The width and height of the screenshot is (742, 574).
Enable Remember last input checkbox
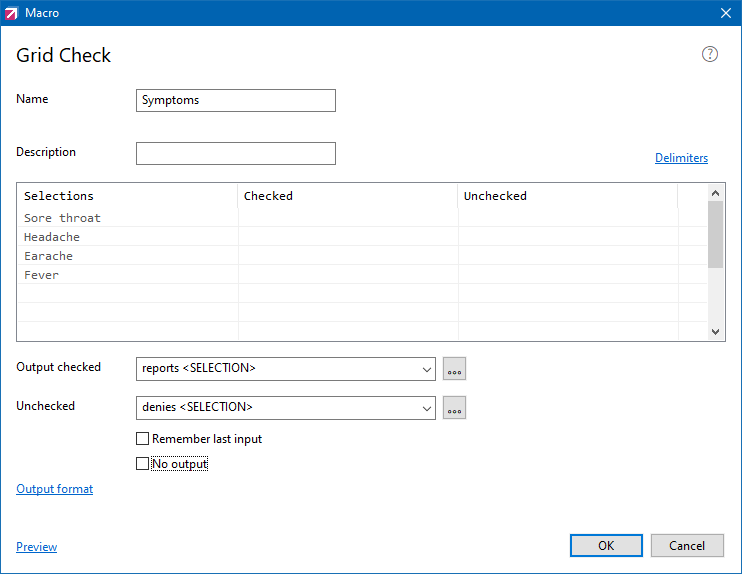(142, 439)
